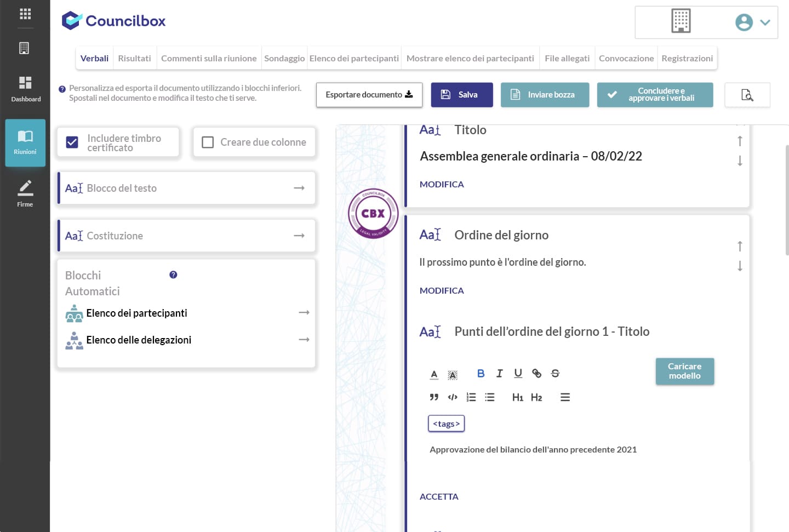789x532 pixels.
Task: Click the Salva button
Action: tap(461, 95)
